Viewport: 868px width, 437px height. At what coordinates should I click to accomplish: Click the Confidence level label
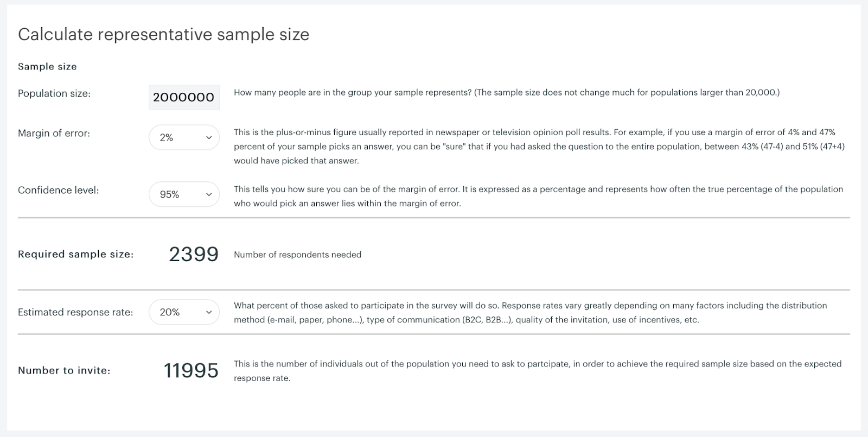click(x=59, y=190)
